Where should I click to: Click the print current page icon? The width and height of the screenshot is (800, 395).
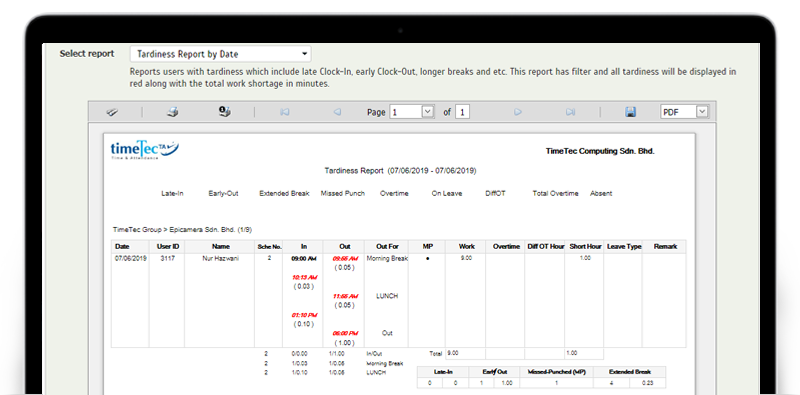point(224,112)
